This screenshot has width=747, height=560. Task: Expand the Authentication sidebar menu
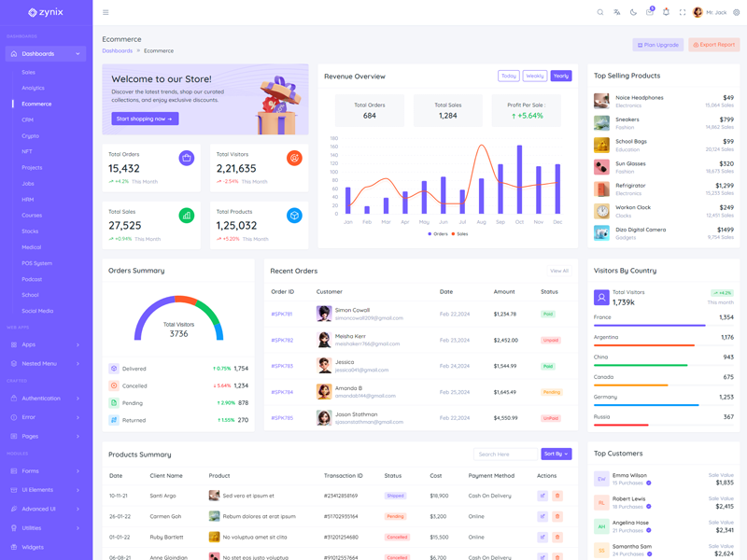[x=46, y=399]
